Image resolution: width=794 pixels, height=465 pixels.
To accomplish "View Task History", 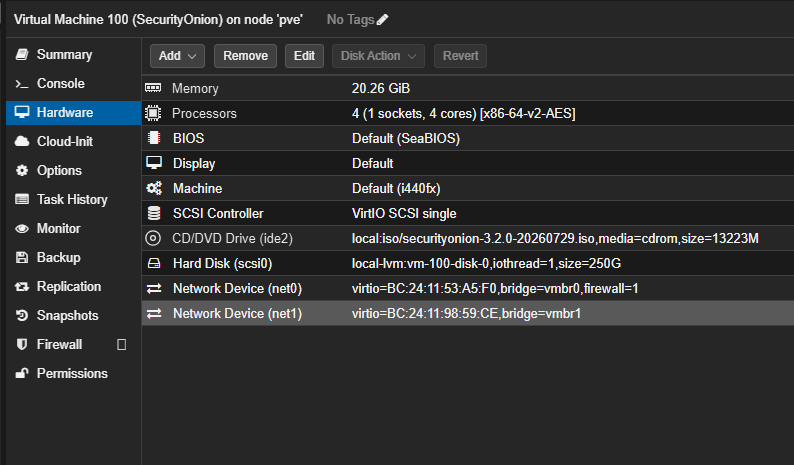I will point(73,200).
